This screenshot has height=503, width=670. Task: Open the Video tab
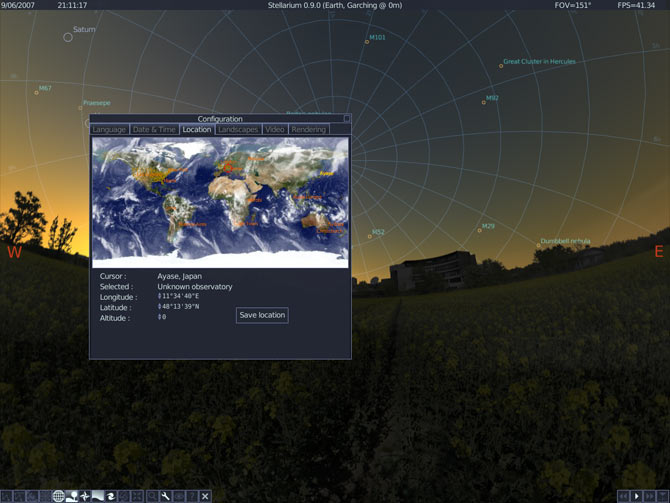[274, 130]
